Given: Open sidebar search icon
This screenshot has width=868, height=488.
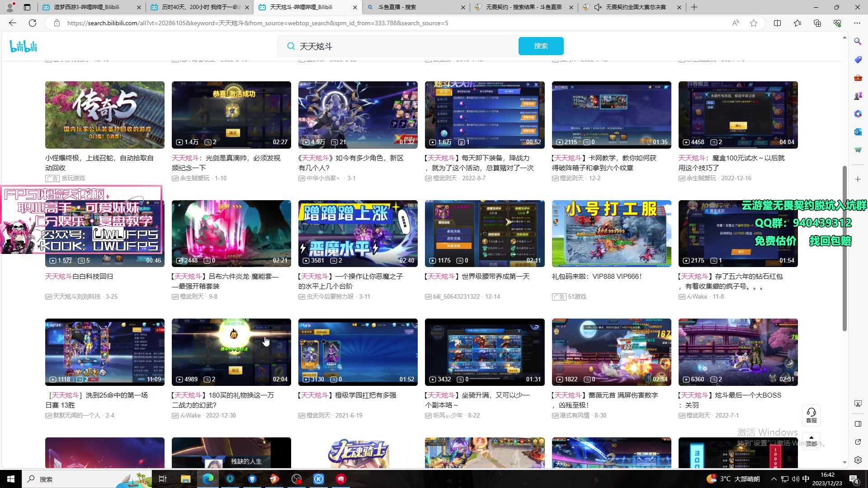Looking at the screenshot, I should (858, 42).
